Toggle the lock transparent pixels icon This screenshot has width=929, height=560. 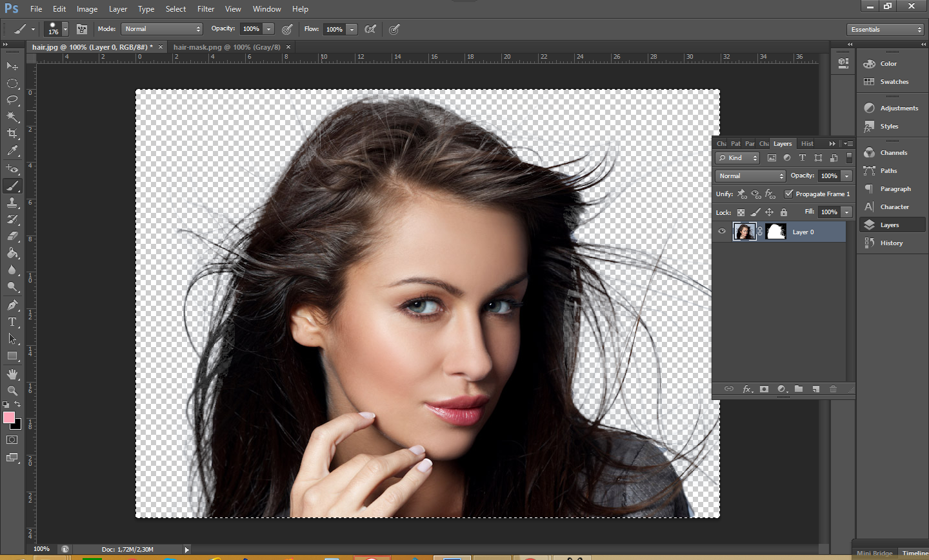741,212
